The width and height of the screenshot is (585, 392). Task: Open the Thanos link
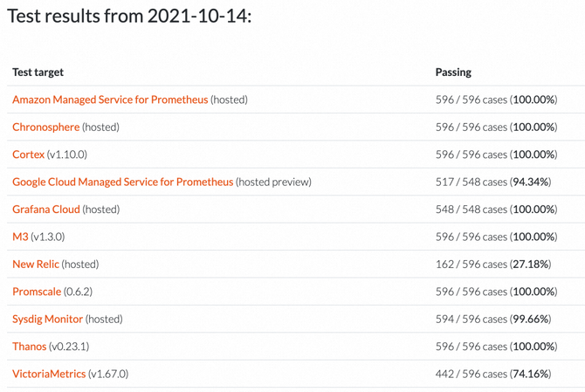[x=30, y=347]
